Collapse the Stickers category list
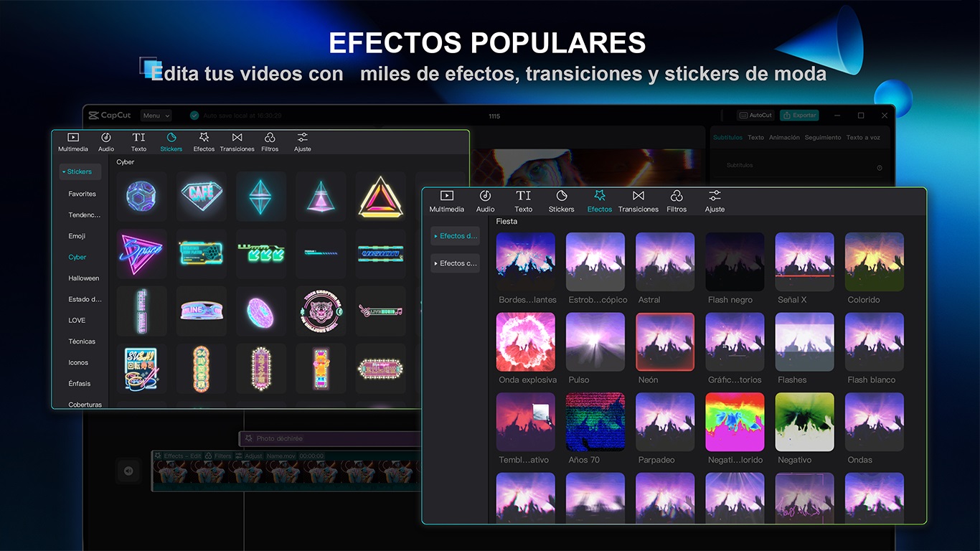Screen dimensions: 980x551 coord(79,172)
